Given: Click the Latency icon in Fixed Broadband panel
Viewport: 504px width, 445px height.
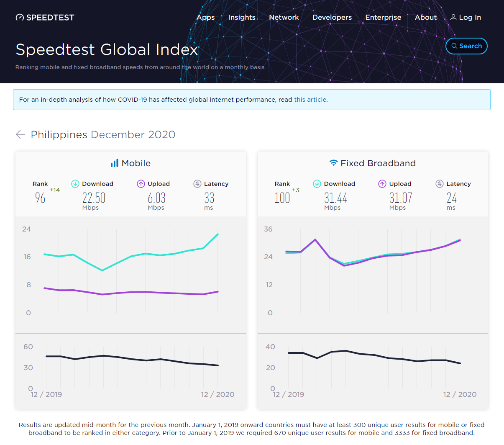Looking at the screenshot, I should pyautogui.click(x=439, y=183).
